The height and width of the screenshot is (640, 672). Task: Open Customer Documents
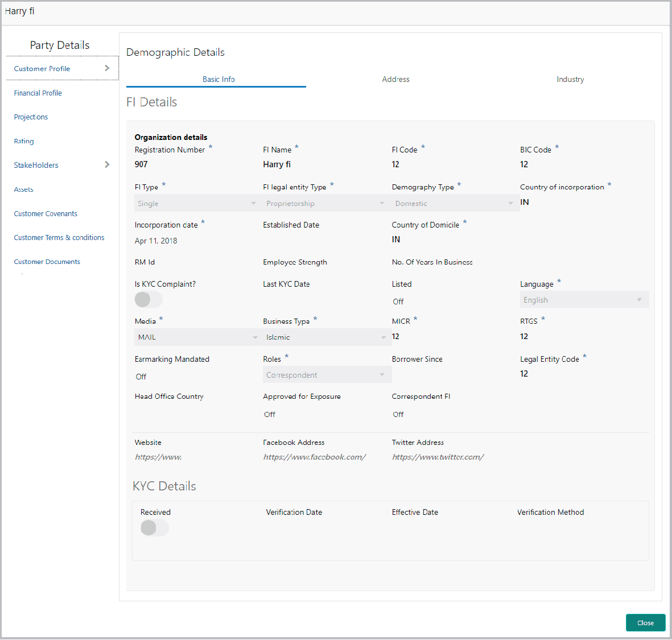pos(47,262)
